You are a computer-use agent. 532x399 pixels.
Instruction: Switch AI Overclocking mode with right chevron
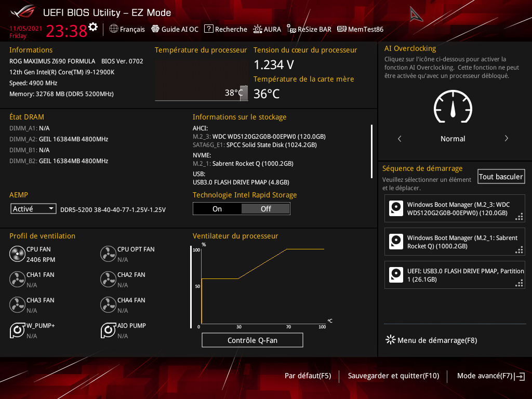click(506, 138)
